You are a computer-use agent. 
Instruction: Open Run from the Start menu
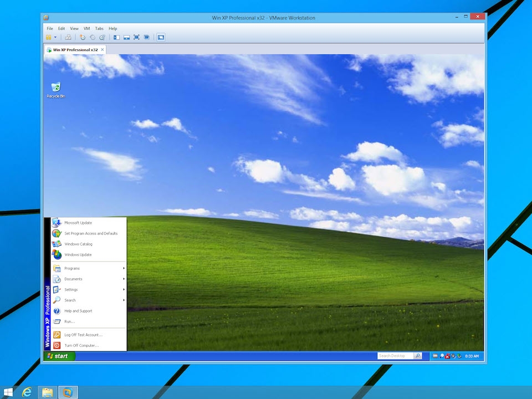coord(69,321)
